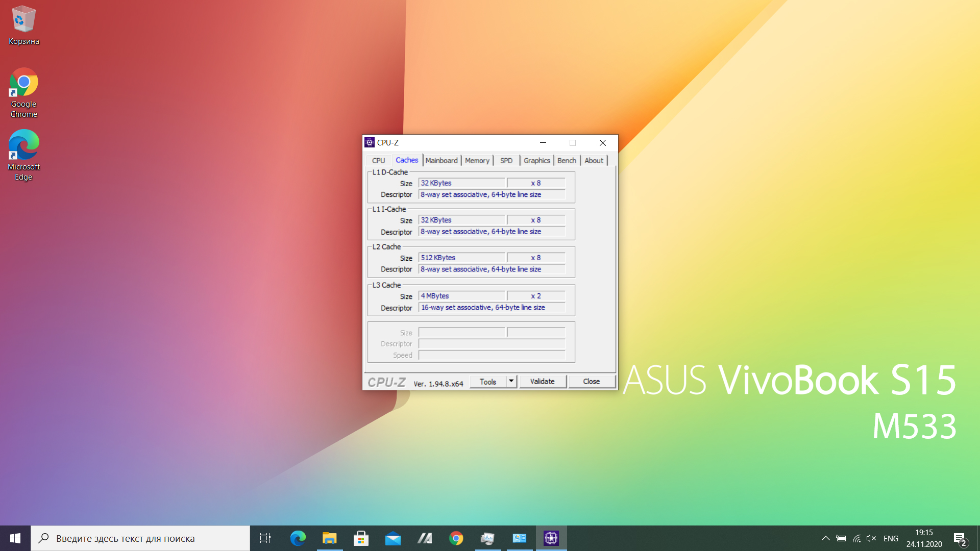Open the monitor-shaped app in taskbar
Viewport: 980px width, 551px height.
click(487, 538)
